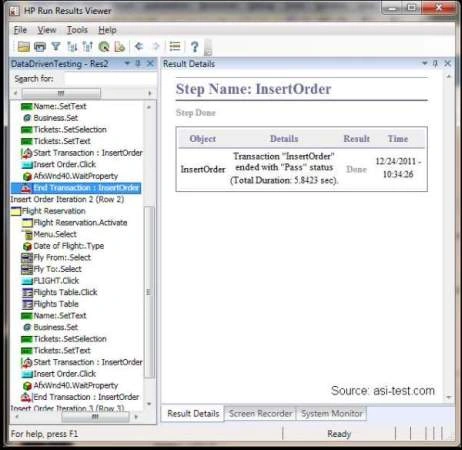Switch to the System Monitor tab
This screenshot has height=450, width=462.
[332, 414]
